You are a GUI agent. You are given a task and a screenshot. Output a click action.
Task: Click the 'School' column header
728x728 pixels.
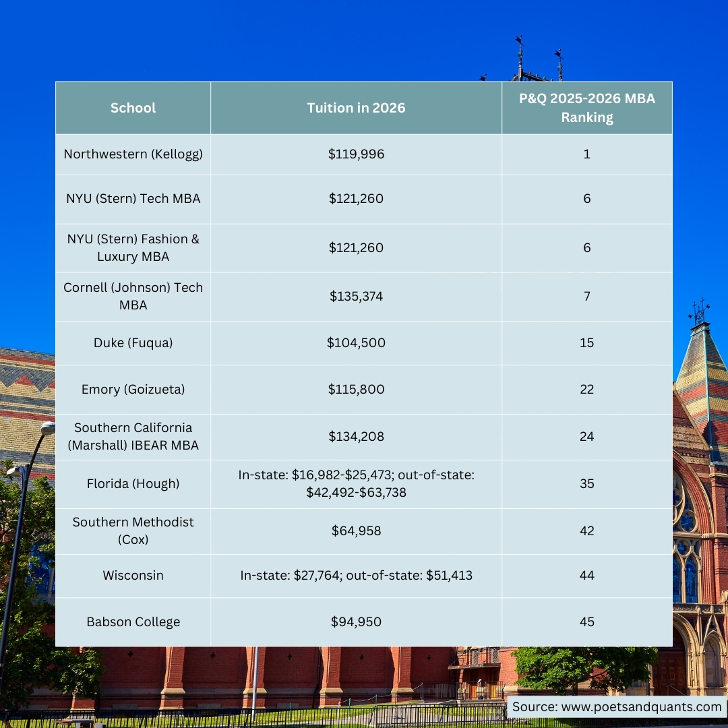pyautogui.click(x=133, y=108)
